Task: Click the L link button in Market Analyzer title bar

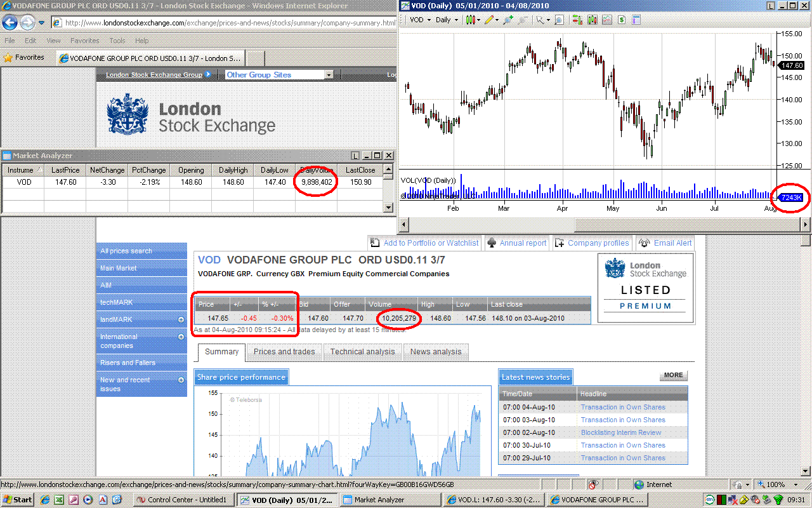Action: [x=355, y=156]
